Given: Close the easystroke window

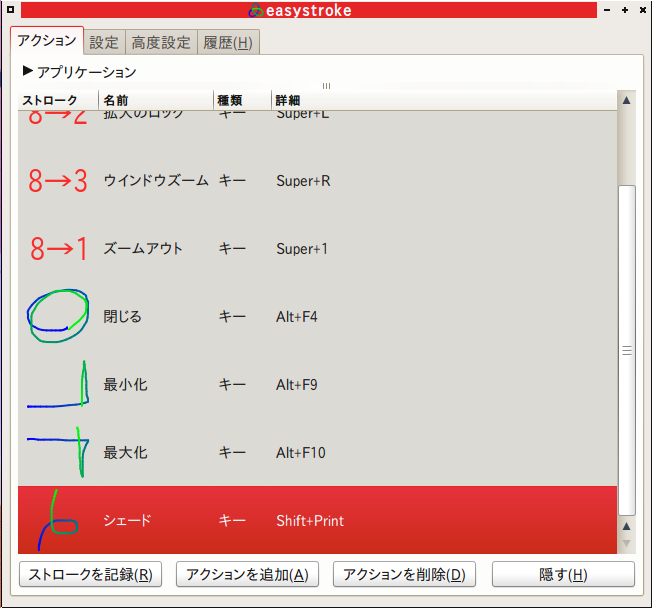Looking at the screenshot, I should point(643,10).
